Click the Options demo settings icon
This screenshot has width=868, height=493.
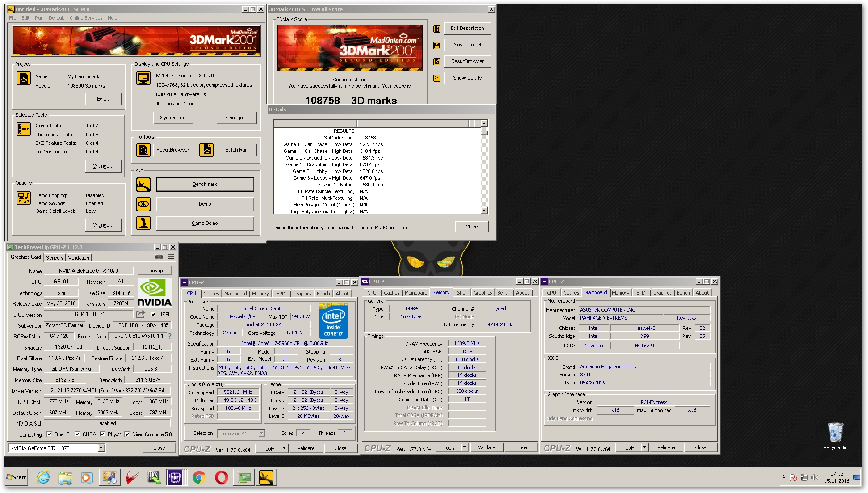[x=24, y=198]
